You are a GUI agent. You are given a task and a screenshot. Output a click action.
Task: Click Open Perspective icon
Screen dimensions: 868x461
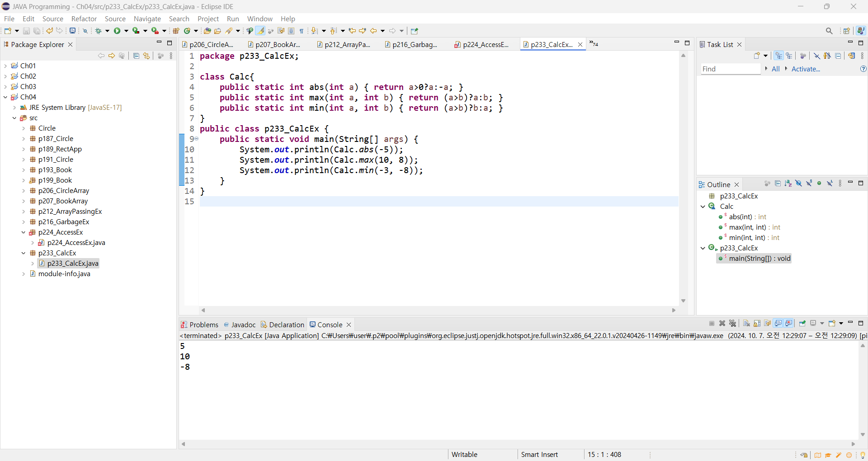coord(847,31)
